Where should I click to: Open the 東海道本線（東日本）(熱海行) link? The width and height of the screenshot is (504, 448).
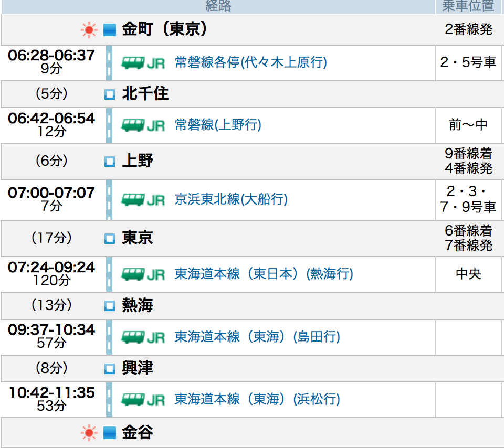pos(264,274)
